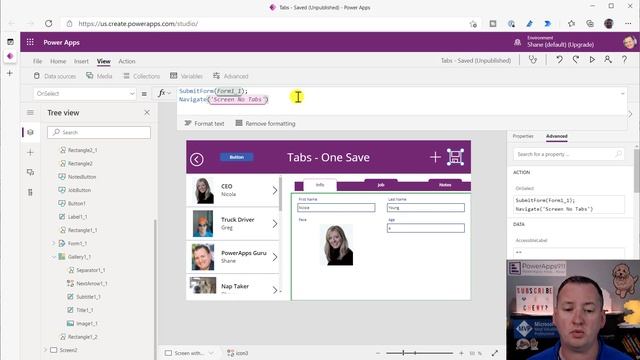Open the share user icon
This screenshot has height=360, width=640.
tap(608, 60)
